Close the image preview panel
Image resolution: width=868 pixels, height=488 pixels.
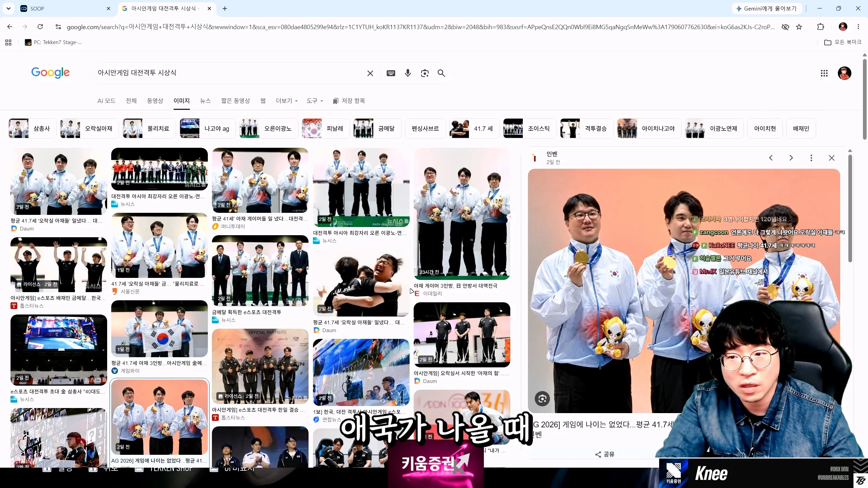click(x=832, y=158)
